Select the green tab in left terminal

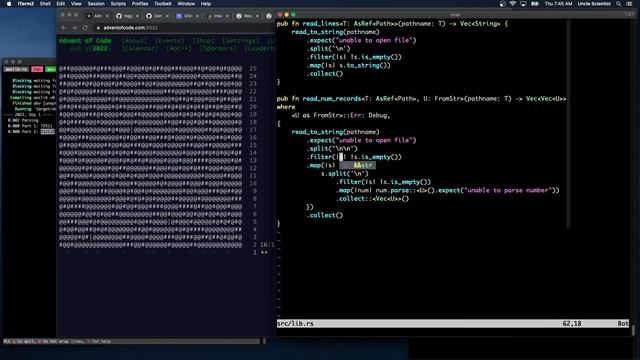tap(51, 69)
